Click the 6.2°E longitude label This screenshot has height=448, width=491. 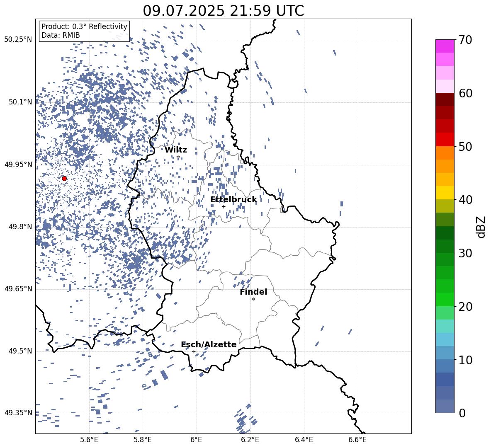click(x=250, y=440)
